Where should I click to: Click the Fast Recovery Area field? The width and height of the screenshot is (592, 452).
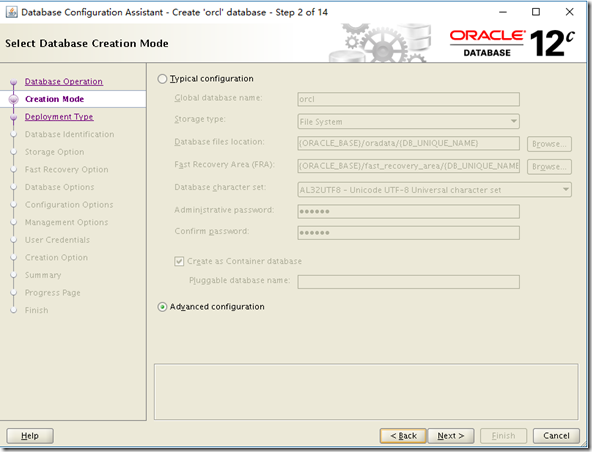coord(408,166)
